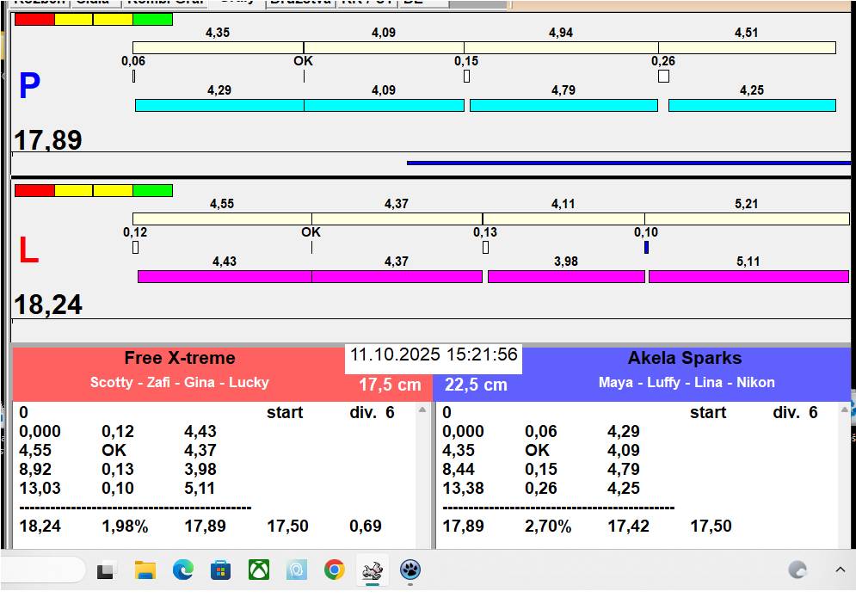The height and width of the screenshot is (616, 856).
Task: Open the Xbox app in taskbar
Action: coord(258,570)
